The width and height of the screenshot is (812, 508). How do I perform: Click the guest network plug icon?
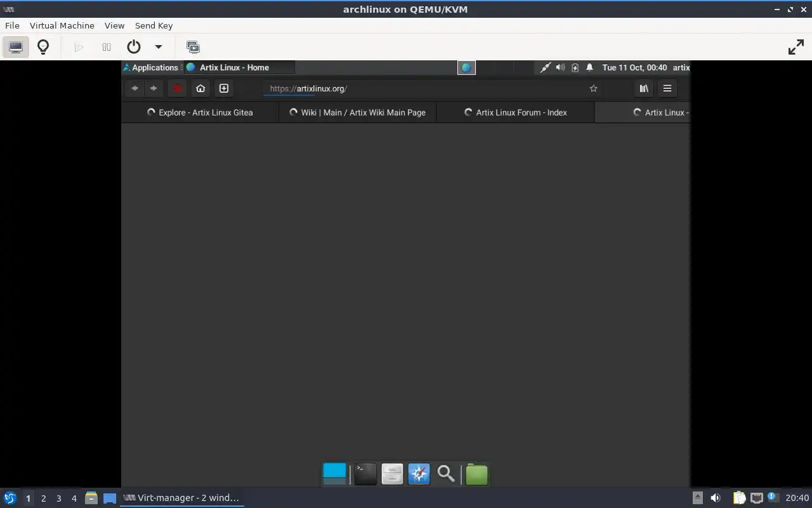click(x=545, y=67)
